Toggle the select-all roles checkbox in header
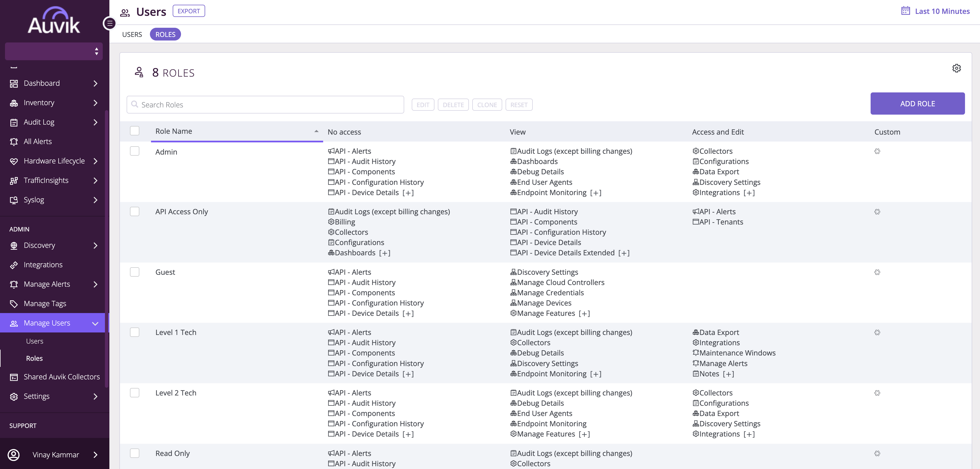980x469 pixels. [x=135, y=131]
